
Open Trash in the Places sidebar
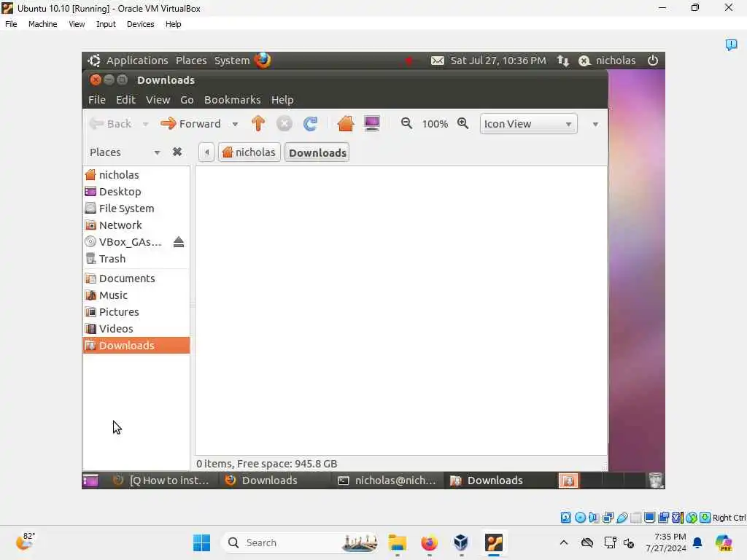coord(136,259)
